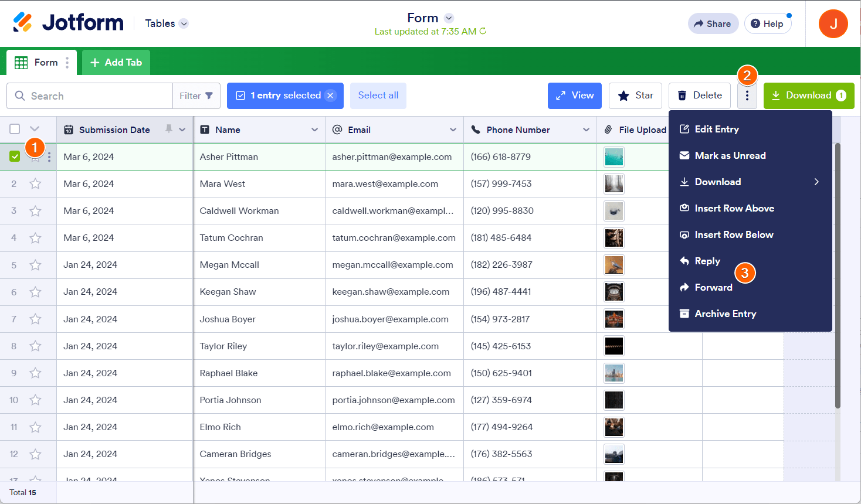Open Megan Mccall uploaded image thumbnail
Screen dimensions: 861x504
pyautogui.click(x=614, y=265)
